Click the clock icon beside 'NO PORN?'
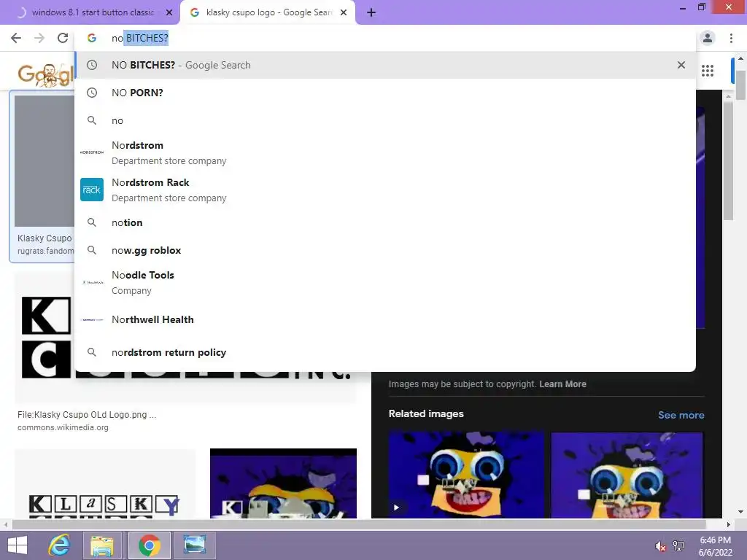Screen dimensions: 747x560 [x=91, y=93]
